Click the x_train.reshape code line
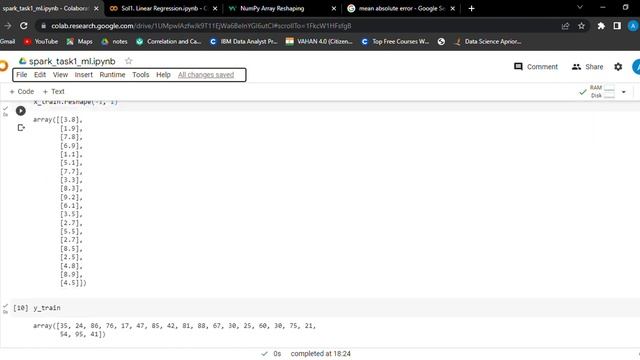Viewport: 640px width, 360px height. pos(76,102)
